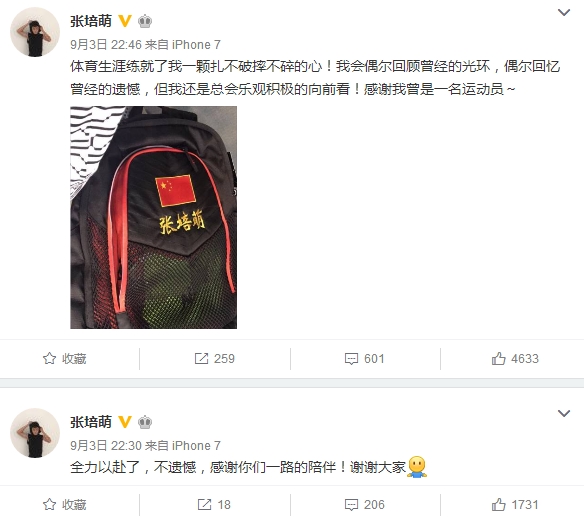584x520 pixels.
Task: Click the crown membership icon on second post
Action: [x=145, y=422]
